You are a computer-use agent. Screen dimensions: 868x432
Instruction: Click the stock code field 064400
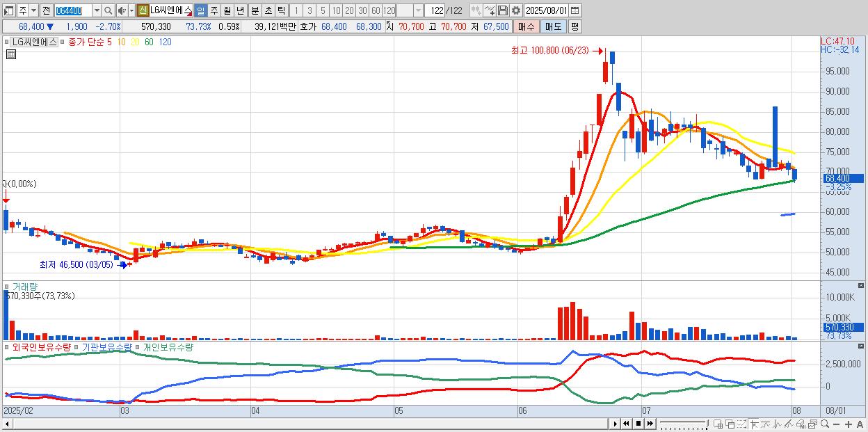(x=73, y=10)
